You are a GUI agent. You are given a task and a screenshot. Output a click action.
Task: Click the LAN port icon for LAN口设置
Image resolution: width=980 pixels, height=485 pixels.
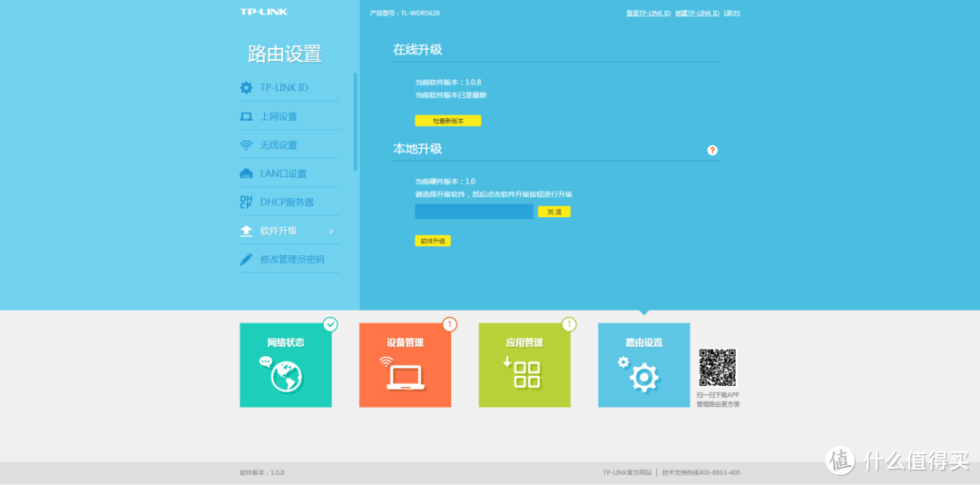[x=246, y=174]
